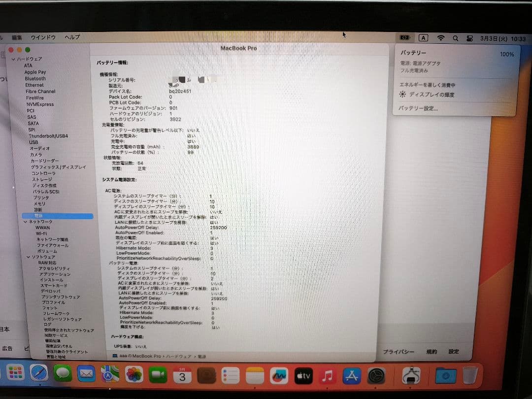
Task: Collapse the ハードウェア section in sidebar
Action: 14,59
